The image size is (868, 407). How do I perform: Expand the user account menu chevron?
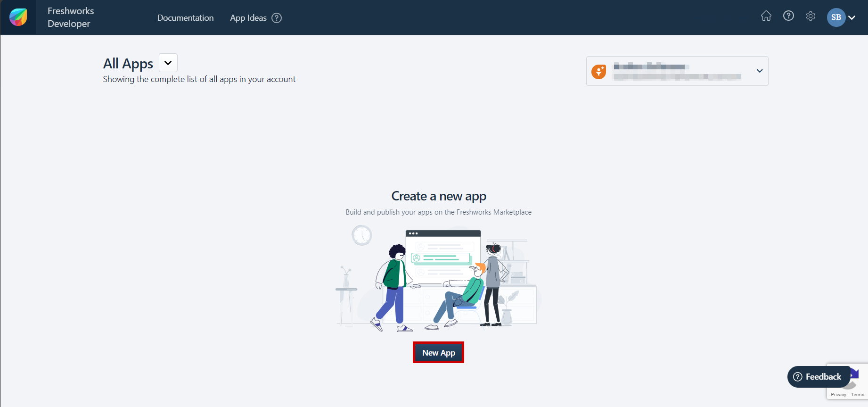(x=852, y=17)
